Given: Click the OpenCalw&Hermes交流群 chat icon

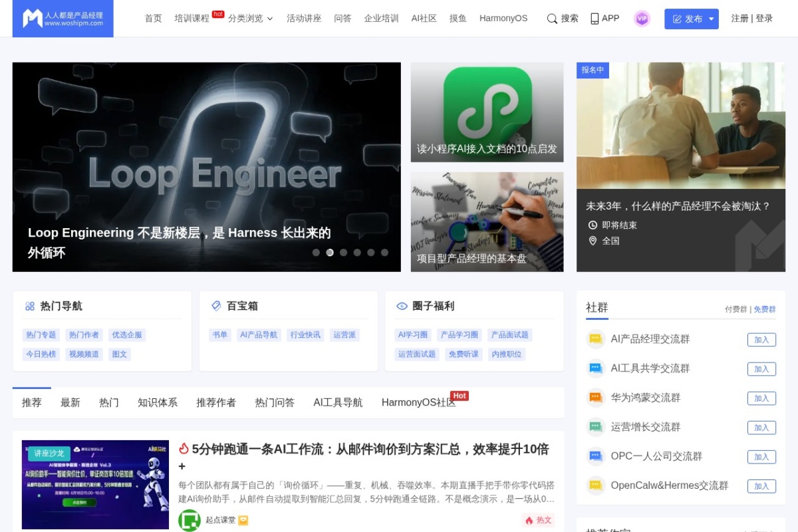Looking at the screenshot, I should (x=595, y=485).
